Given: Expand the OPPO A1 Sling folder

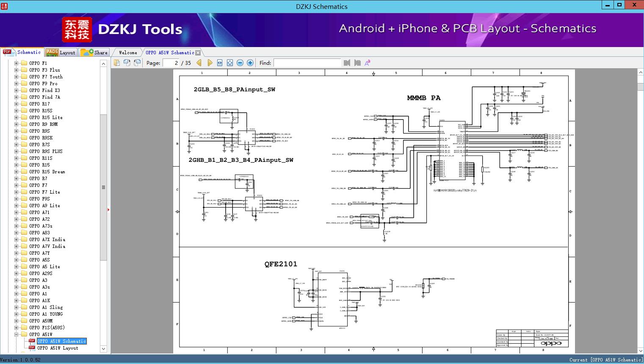Looking at the screenshot, I should tap(16, 307).
